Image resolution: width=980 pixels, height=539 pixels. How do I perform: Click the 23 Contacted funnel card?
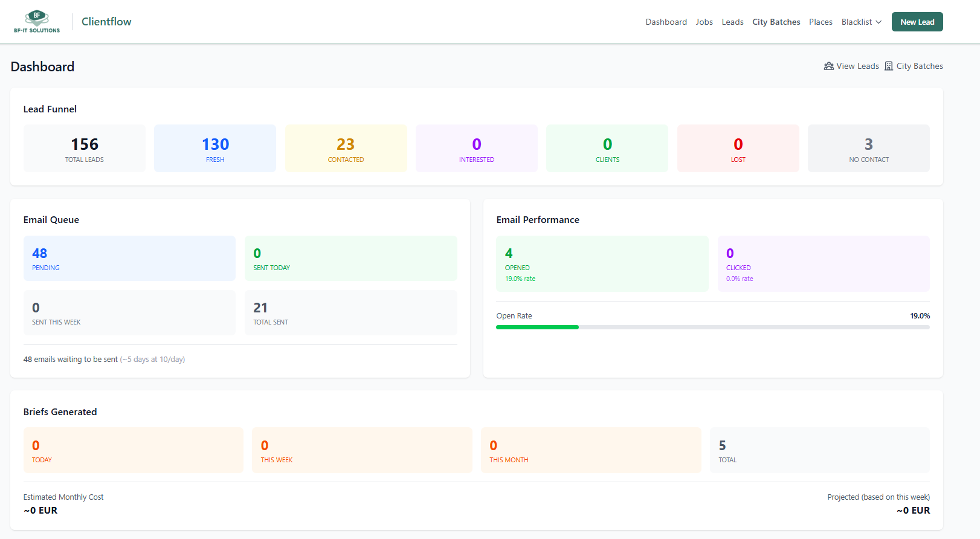click(x=346, y=149)
